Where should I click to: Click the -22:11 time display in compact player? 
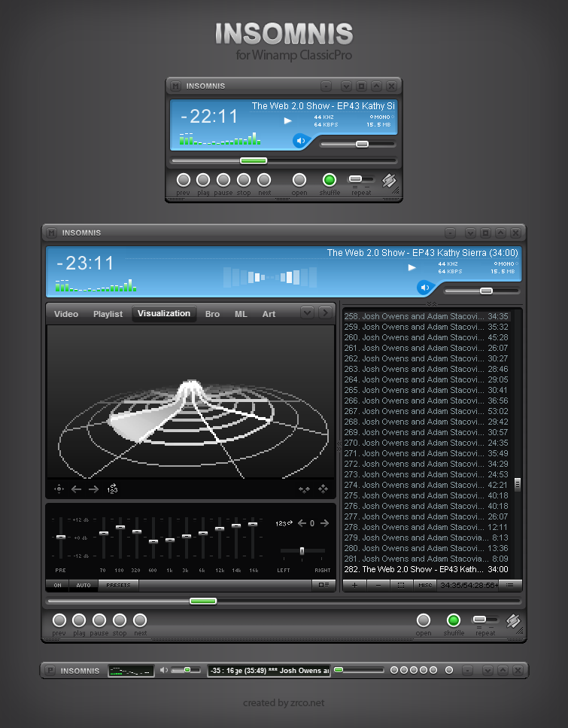point(209,116)
